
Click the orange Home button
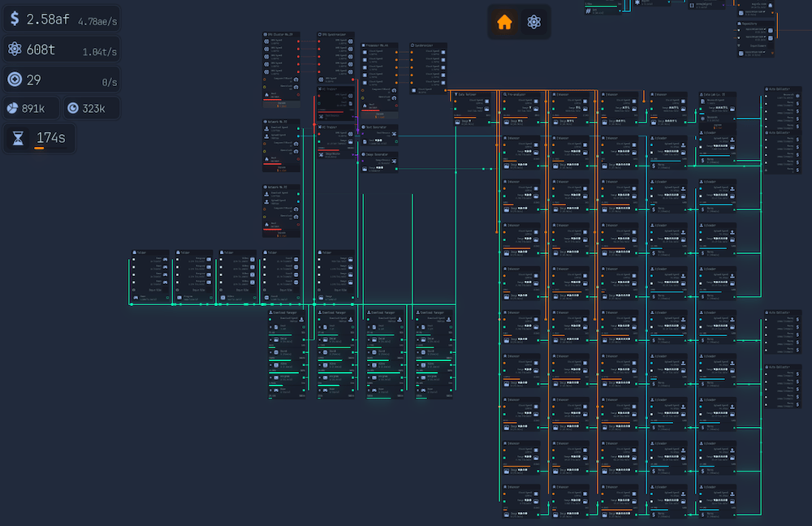click(504, 22)
